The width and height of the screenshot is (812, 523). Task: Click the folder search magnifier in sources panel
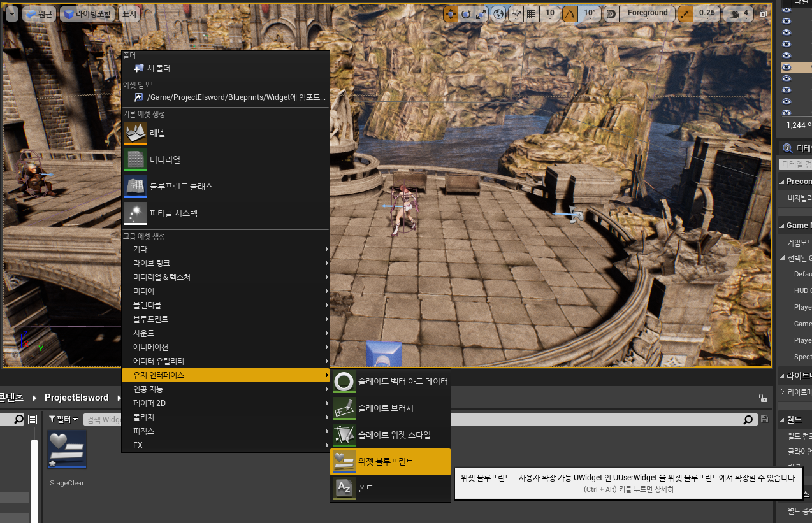click(x=18, y=419)
